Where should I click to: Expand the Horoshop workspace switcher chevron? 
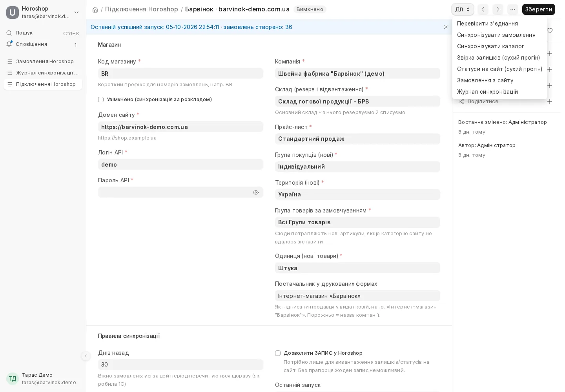(x=77, y=13)
